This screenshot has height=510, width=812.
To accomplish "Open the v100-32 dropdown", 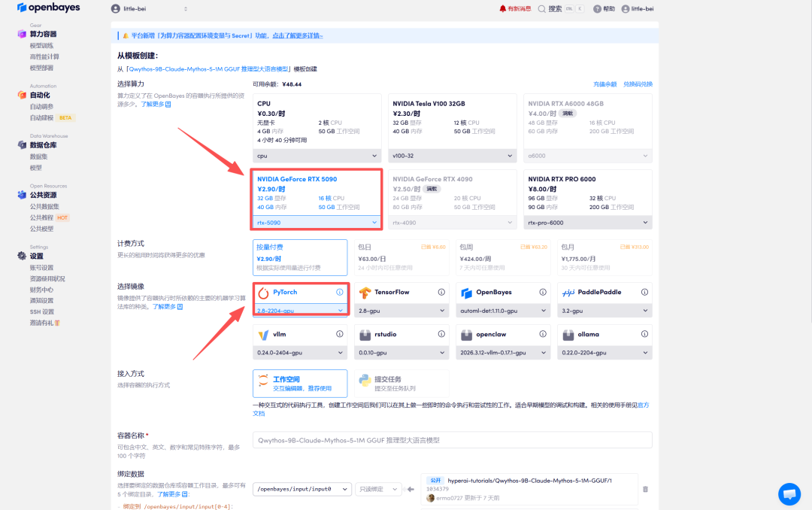I will click(x=452, y=156).
